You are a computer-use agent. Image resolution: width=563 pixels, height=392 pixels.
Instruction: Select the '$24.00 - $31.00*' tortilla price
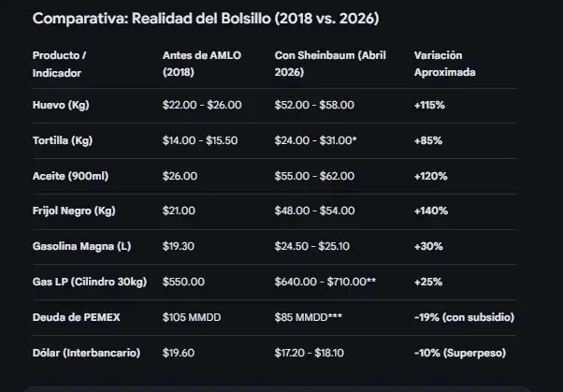coord(316,140)
